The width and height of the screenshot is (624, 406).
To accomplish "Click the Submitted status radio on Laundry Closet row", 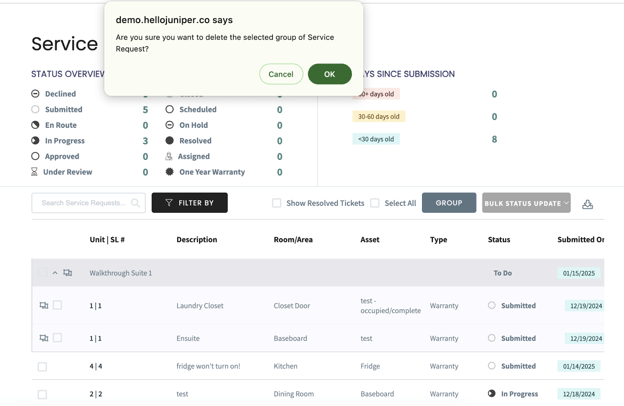I will click(x=492, y=305).
